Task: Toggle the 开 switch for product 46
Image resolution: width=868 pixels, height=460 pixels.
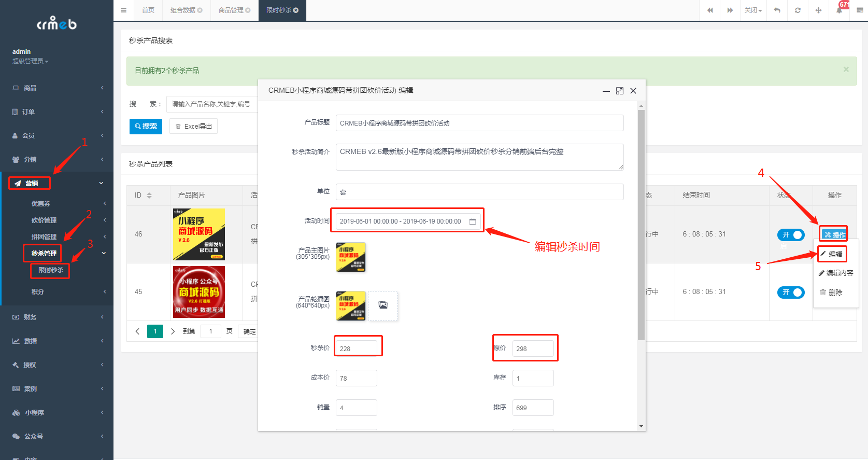Action: point(791,235)
